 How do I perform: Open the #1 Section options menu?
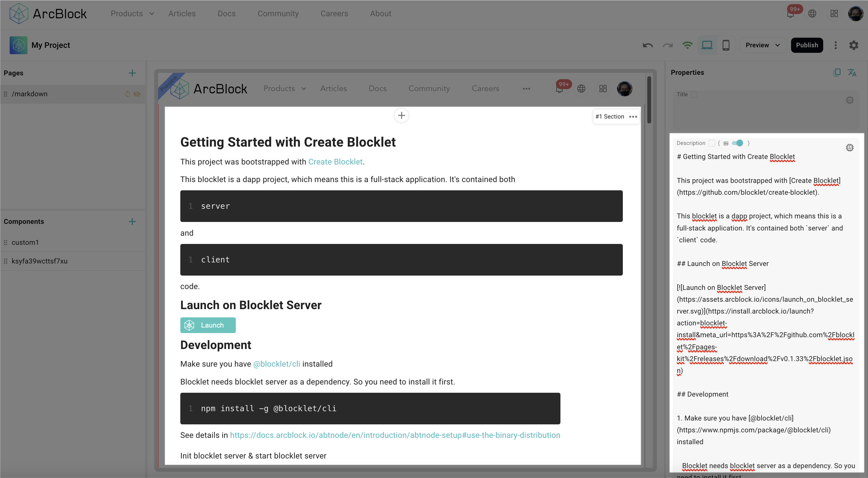tap(633, 117)
